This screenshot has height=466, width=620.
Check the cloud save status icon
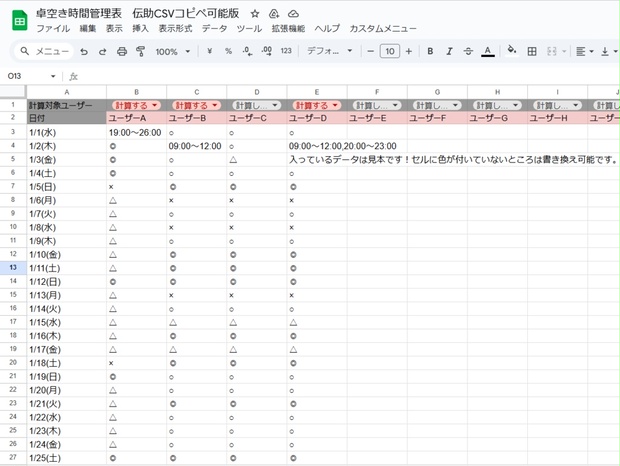tap(293, 14)
